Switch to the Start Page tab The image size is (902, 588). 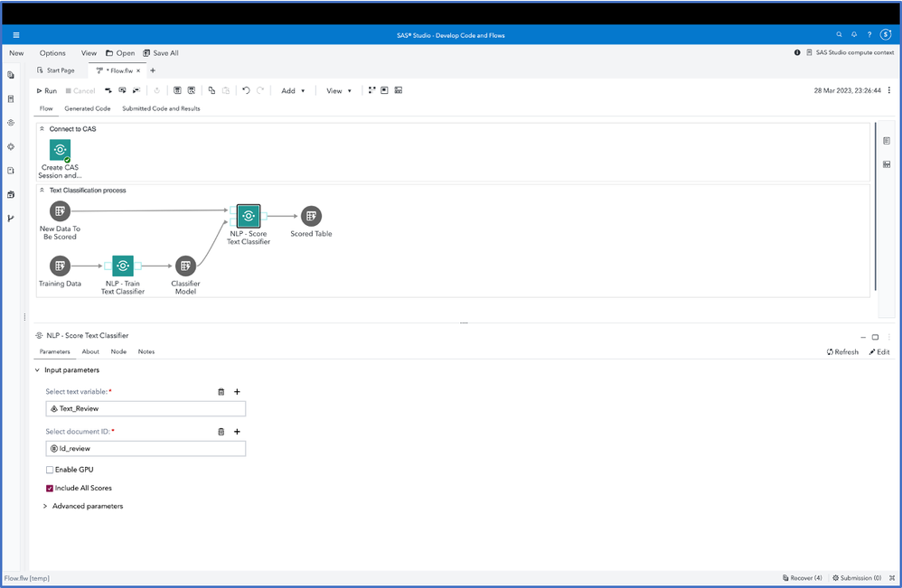tap(56, 70)
